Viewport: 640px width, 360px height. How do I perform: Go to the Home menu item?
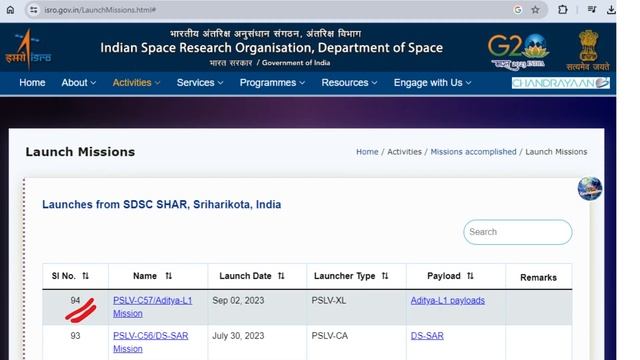32,83
